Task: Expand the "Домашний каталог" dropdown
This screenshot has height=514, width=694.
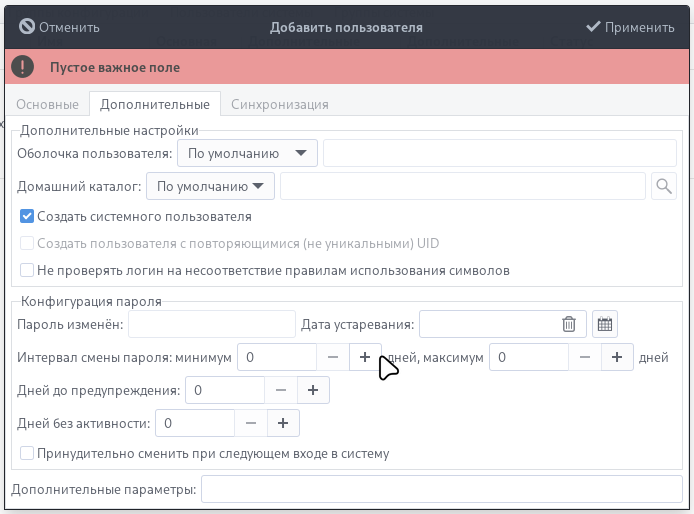Action: point(210,186)
